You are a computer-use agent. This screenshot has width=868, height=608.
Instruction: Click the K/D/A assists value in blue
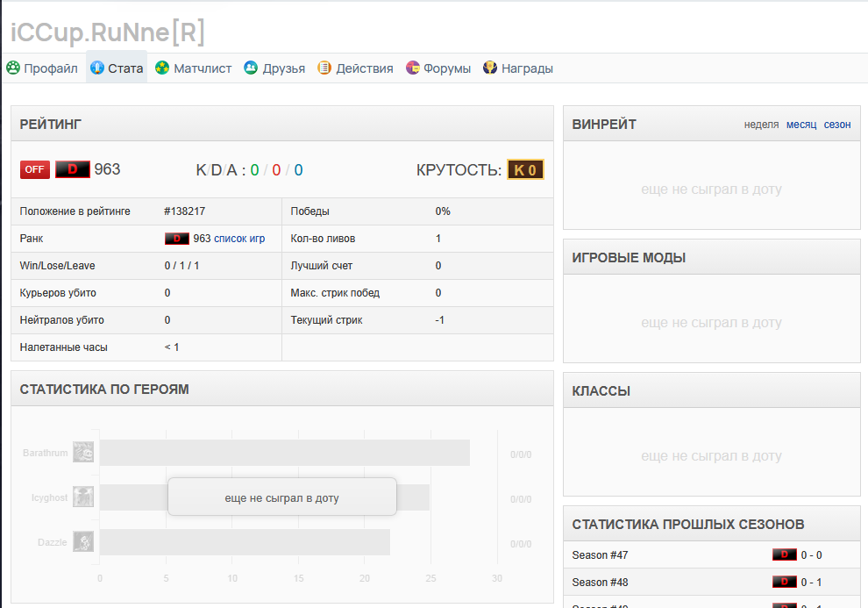[298, 169]
